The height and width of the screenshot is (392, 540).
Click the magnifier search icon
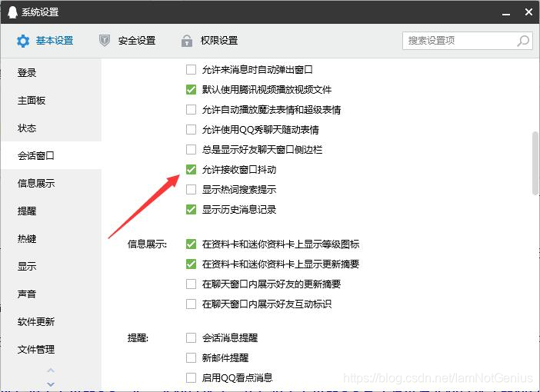[523, 41]
